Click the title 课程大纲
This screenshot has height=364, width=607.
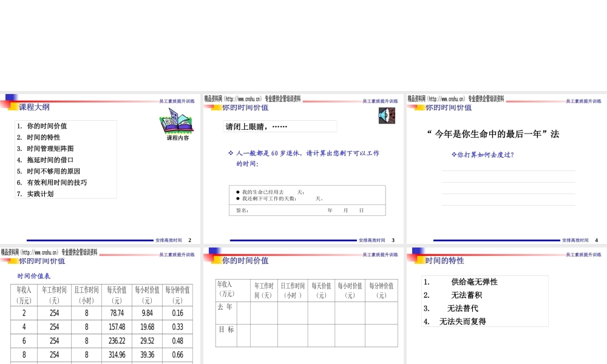[34, 107]
